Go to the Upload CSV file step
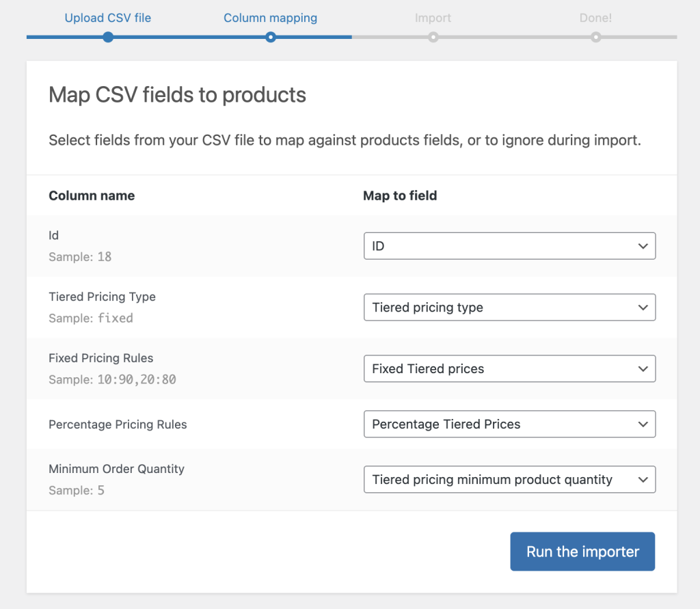 pos(107,18)
